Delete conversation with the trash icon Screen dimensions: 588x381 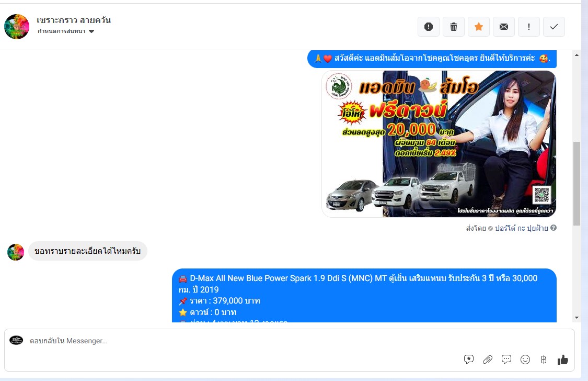(454, 27)
